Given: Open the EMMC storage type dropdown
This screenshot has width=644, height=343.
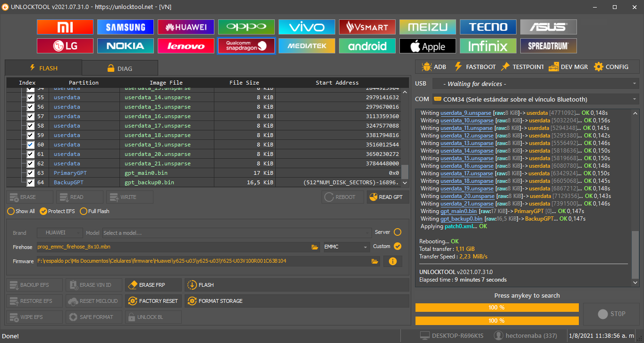Looking at the screenshot, I should [x=347, y=247].
